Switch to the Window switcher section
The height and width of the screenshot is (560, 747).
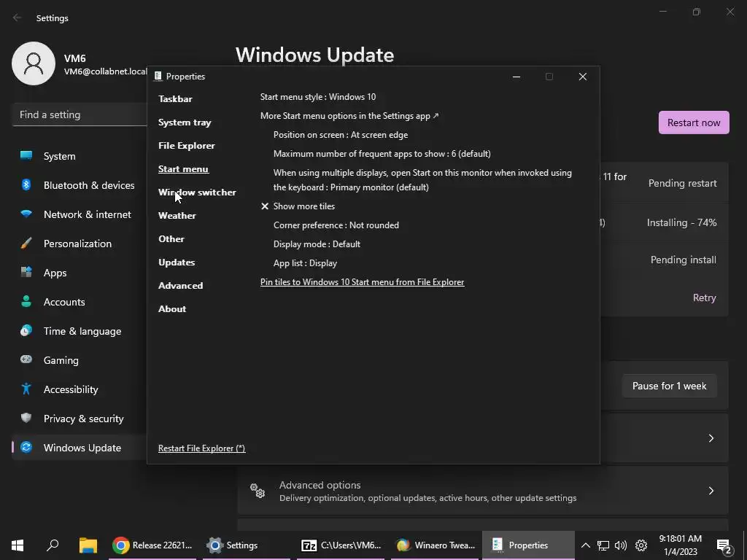(197, 192)
